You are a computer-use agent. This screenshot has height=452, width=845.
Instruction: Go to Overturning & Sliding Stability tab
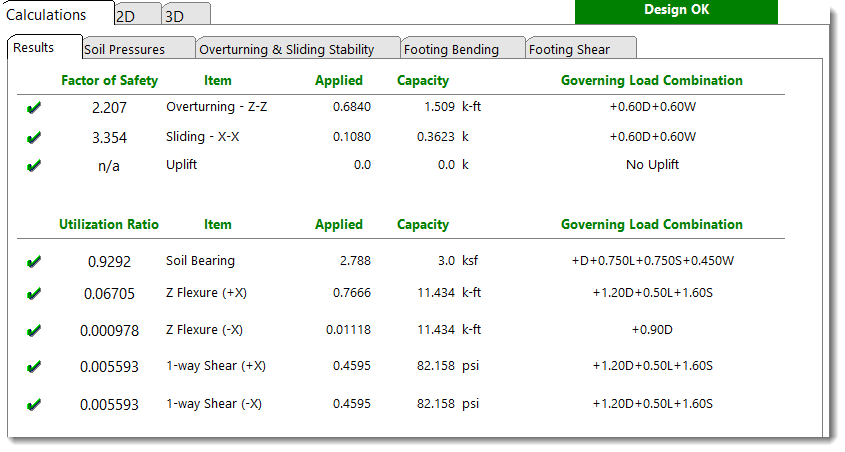click(287, 49)
